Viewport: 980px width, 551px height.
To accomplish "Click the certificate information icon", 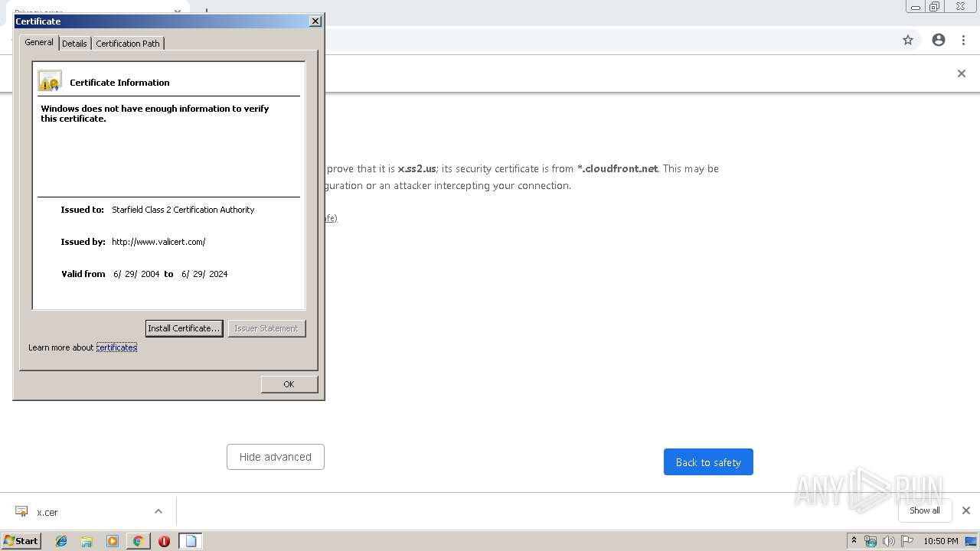I will click(x=50, y=81).
